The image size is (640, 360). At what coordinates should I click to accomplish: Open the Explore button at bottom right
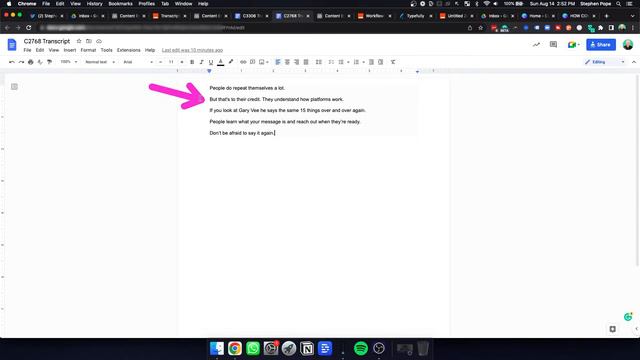pyautogui.click(x=612, y=329)
